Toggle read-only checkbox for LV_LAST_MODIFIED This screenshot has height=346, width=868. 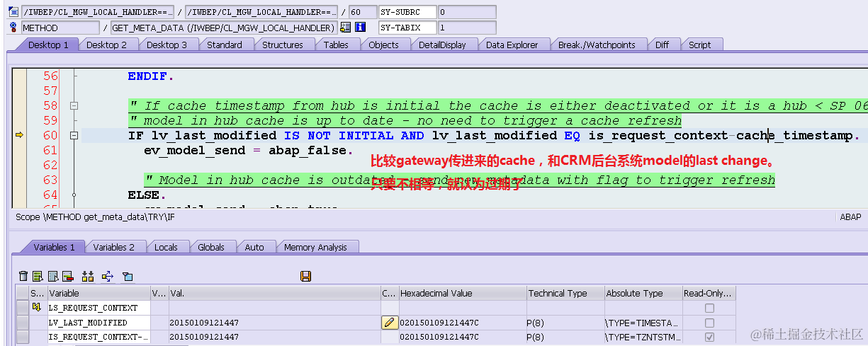(x=709, y=323)
